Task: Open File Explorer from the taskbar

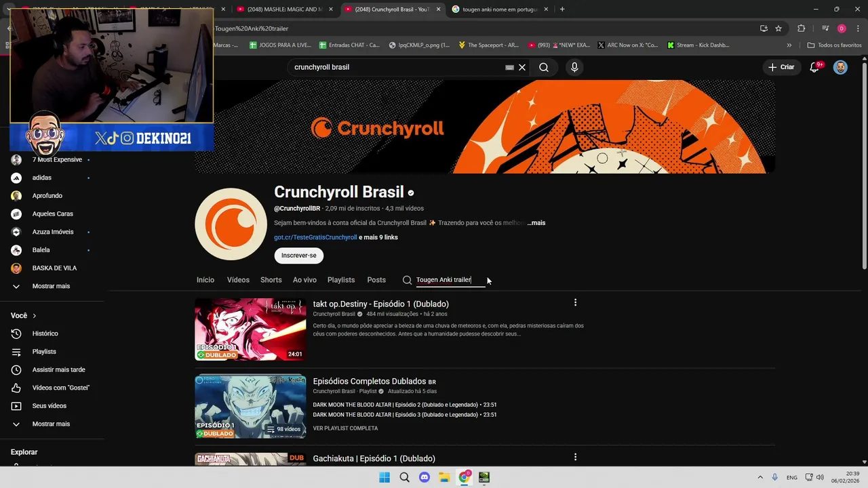Action: pyautogui.click(x=444, y=477)
